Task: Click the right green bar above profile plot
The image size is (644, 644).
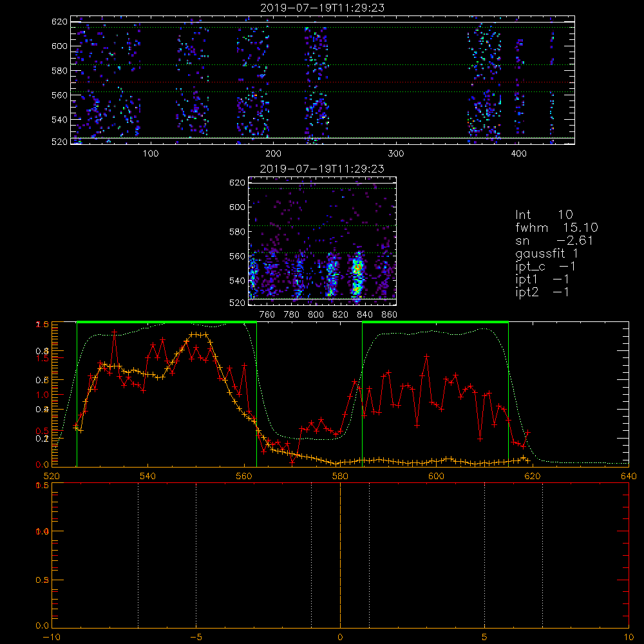Action: (x=435, y=322)
